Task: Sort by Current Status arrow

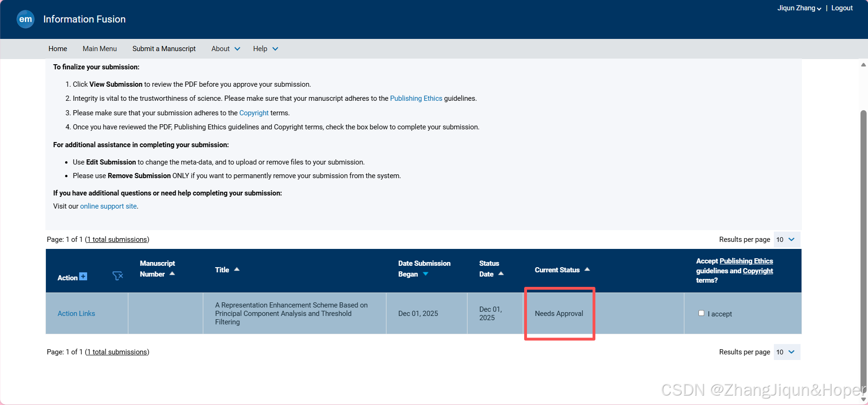Action: pyautogui.click(x=587, y=270)
